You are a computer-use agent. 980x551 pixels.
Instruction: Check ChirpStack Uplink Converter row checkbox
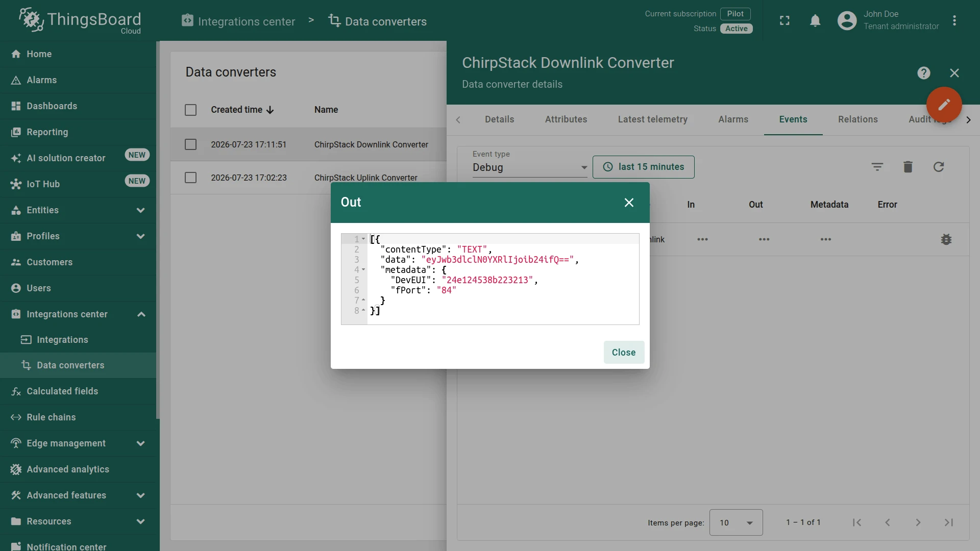[190, 178]
